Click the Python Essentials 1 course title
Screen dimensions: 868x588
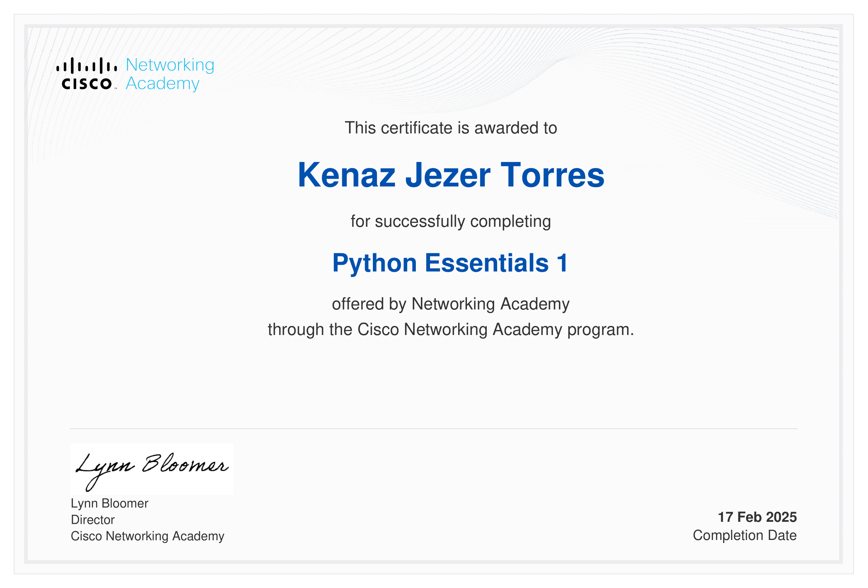450,263
